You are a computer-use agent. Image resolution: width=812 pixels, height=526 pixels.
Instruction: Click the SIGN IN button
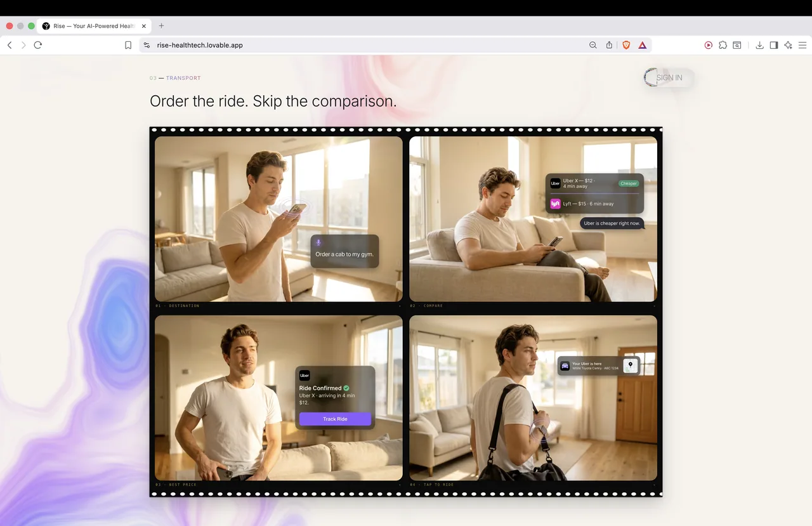(x=669, y=77)
